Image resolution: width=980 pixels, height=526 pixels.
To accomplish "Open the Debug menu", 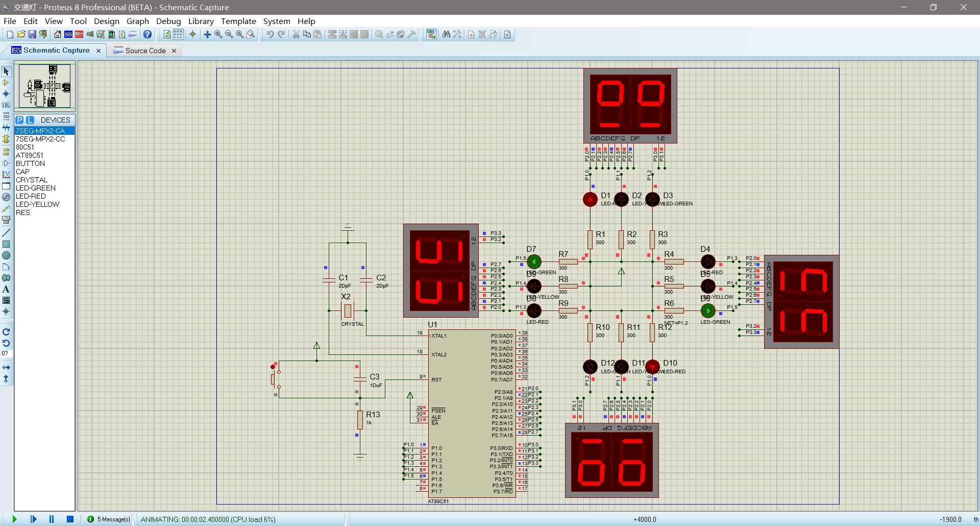I will click(x=168, y=21).
